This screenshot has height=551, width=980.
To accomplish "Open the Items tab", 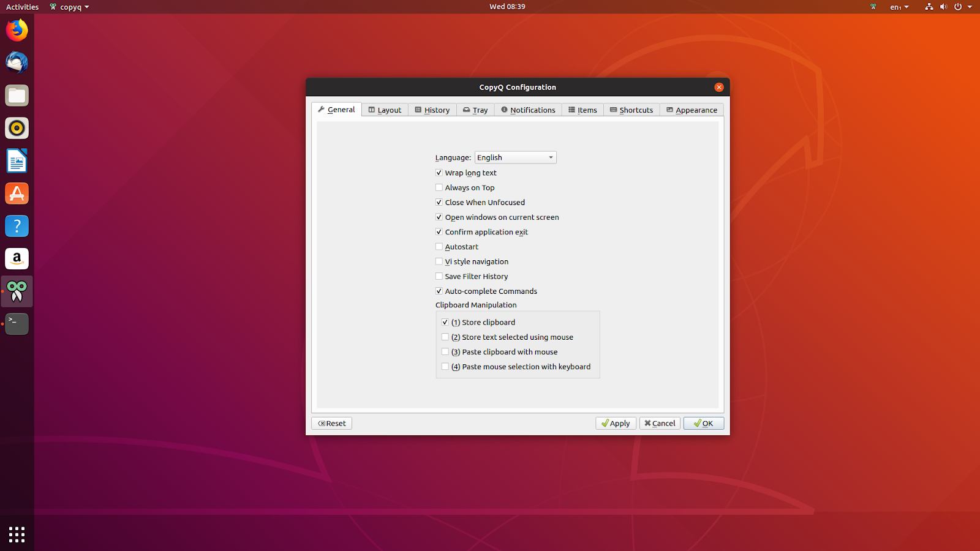I will pyautogui.click(x=582, y=110).
